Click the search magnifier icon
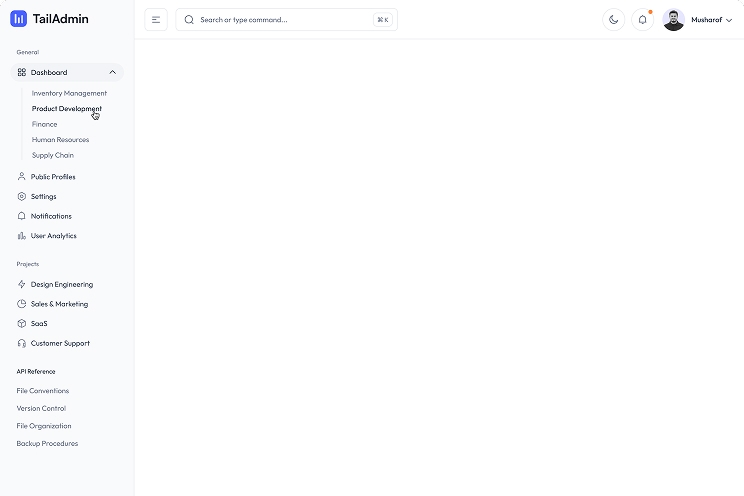The width and height of the screenshot is (744, 496). [x=189, y=19]
